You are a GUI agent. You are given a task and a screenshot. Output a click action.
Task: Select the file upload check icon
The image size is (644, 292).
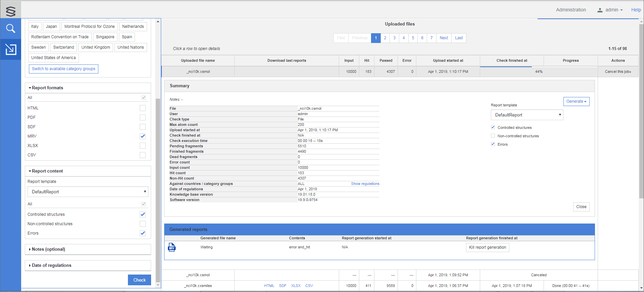click(11, 50)
